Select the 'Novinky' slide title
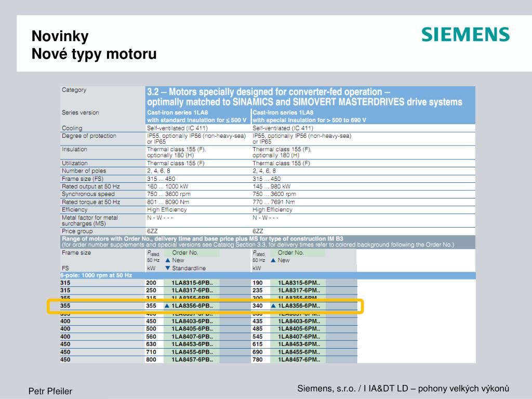532x399 pixels. click(x=60, y=36)
